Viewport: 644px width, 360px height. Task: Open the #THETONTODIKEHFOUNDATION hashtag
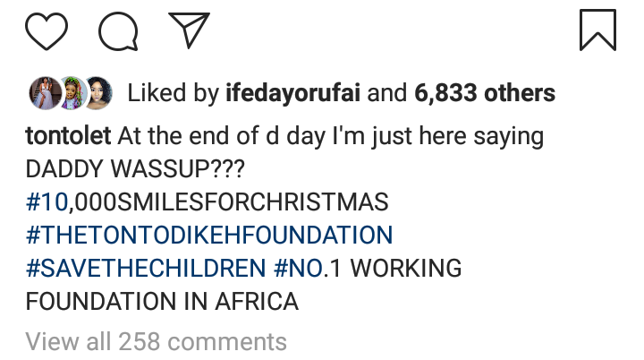point(209,236)
